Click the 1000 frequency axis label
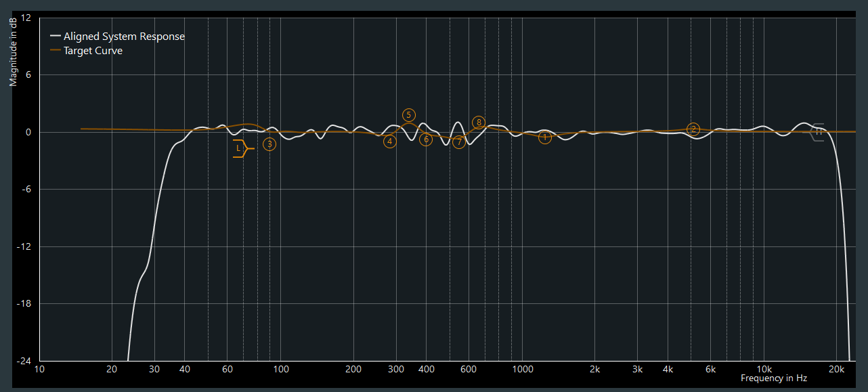868x392 pixels. click(x=522, y=369)
